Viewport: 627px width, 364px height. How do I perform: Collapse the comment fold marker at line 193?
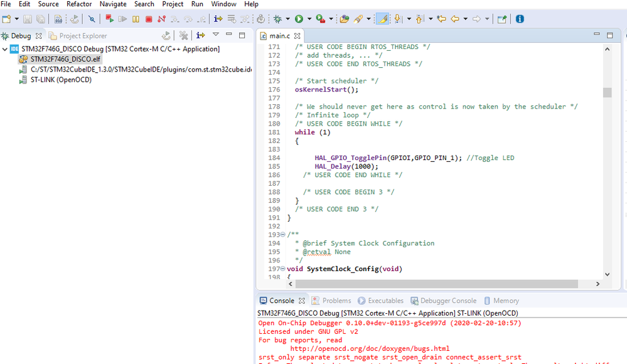(282, 234)
